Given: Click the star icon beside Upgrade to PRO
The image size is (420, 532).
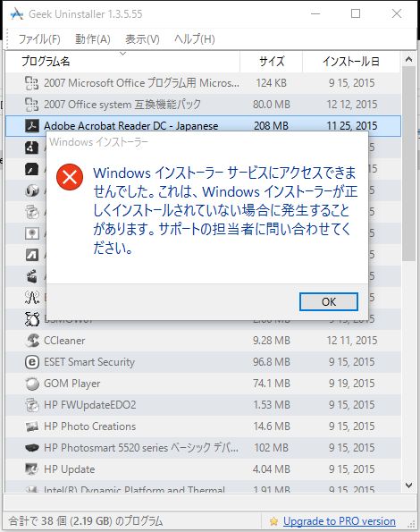Looking at the screenshot, I should tap(274, 521).
